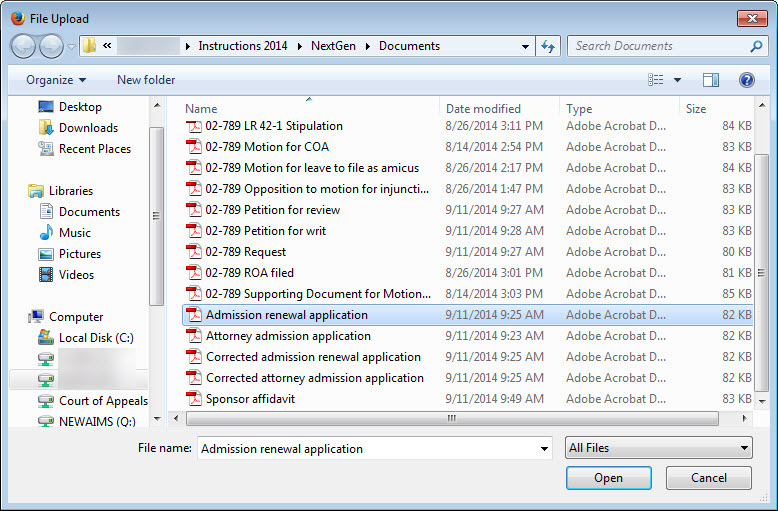The width and height of the screenshot is (778, 511).
Task: Open the All Files type dropdown
Action: (x=658, y=449)
